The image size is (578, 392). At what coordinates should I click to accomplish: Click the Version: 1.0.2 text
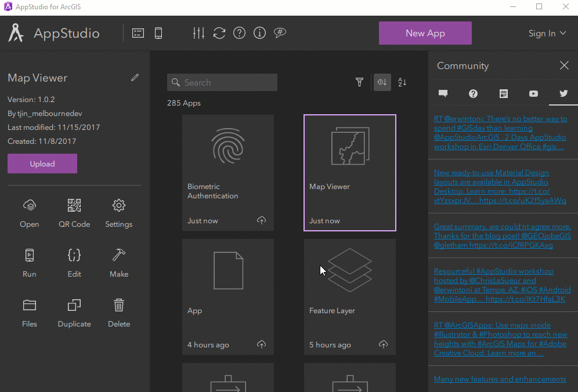pyautogui.click(x=31, y=100)
